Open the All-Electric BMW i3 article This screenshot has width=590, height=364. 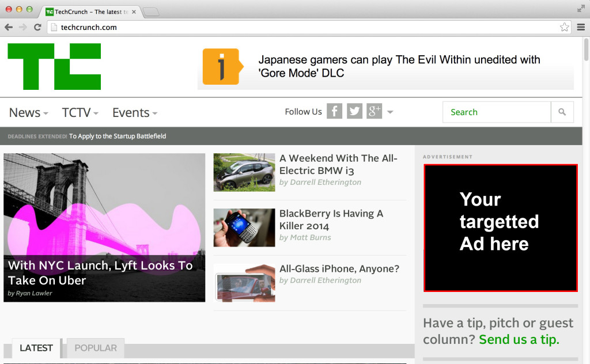click(338, 164)
